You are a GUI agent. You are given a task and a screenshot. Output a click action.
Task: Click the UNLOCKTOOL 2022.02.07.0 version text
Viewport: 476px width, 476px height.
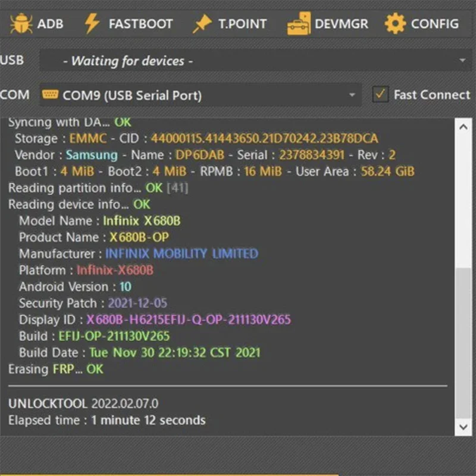click(x=83, y=404)
